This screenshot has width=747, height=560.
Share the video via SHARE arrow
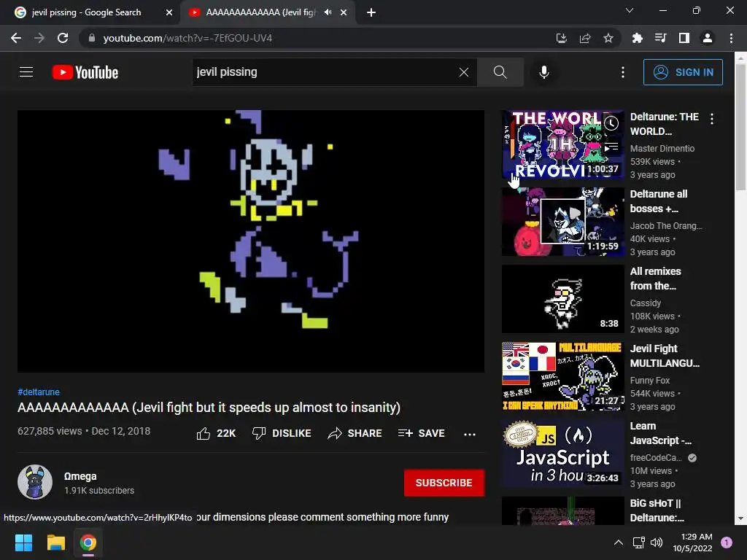pos(355,433)
